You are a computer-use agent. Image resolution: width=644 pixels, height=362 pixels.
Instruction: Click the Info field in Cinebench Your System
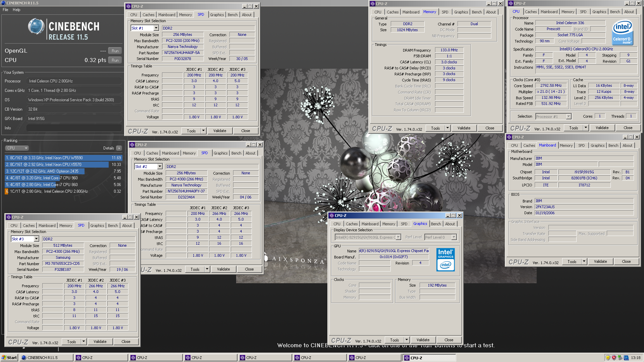pos(74,128)
